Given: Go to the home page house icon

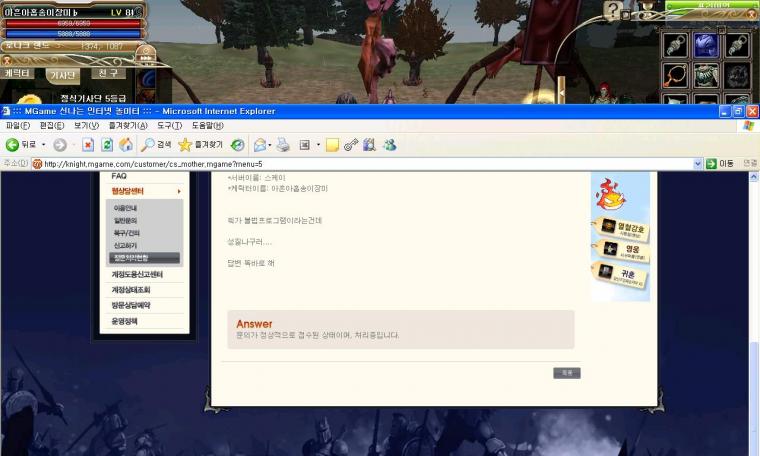Looking at the screenshot, I should 126,144.
